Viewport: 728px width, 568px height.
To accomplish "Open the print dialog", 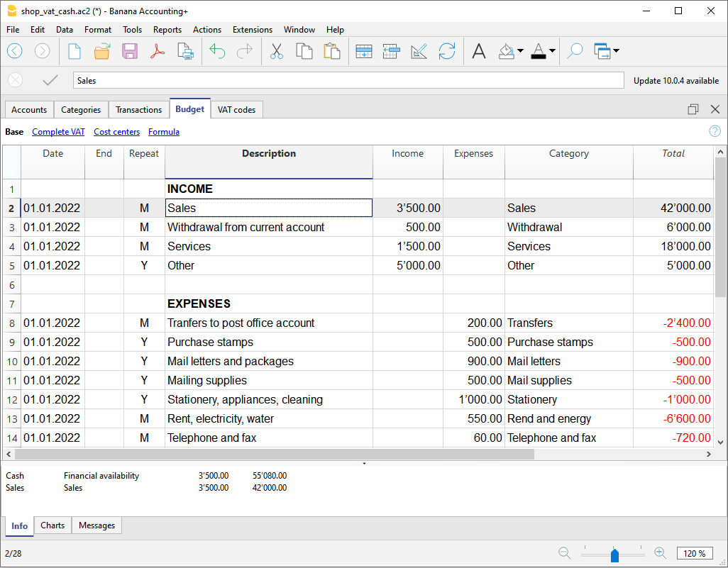I will click(x=184, y=51).
